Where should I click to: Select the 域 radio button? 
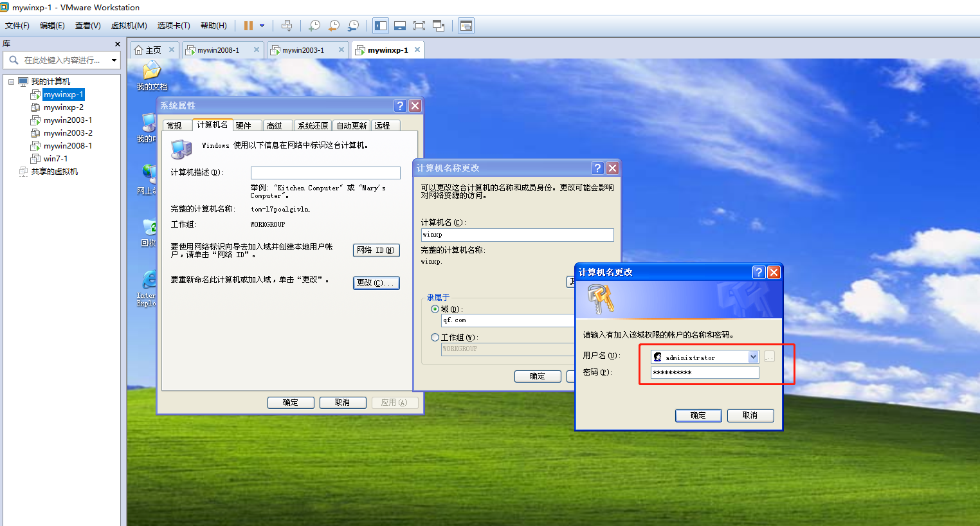(x=435, y=309)
